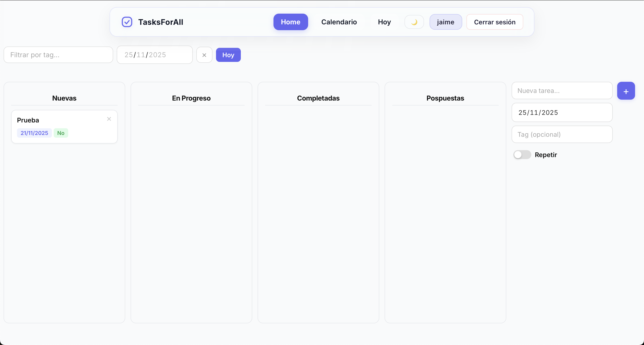Open the new task date selector
644x345 pixels.
562,112
